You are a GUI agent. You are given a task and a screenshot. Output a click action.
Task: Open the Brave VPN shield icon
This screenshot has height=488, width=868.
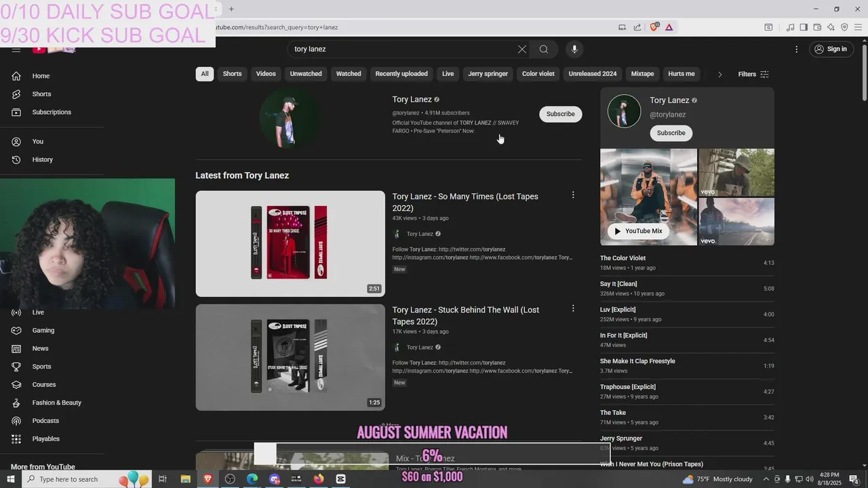[844, 27]
